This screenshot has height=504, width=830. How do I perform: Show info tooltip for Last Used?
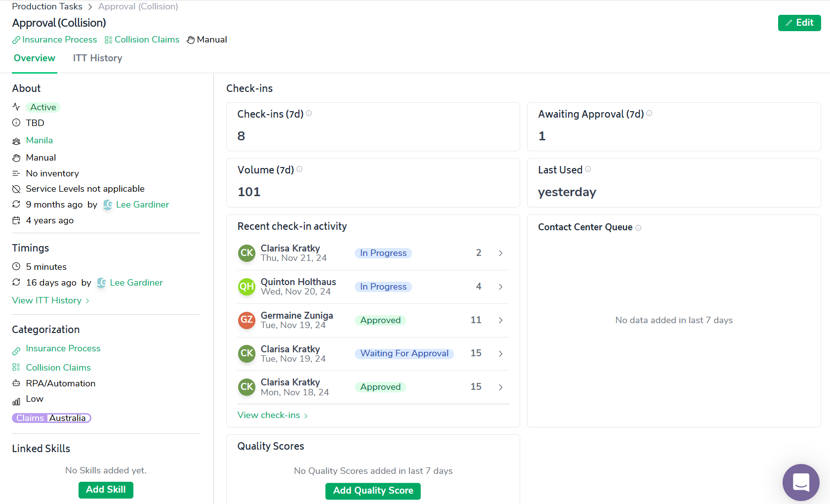pos(588,169)
